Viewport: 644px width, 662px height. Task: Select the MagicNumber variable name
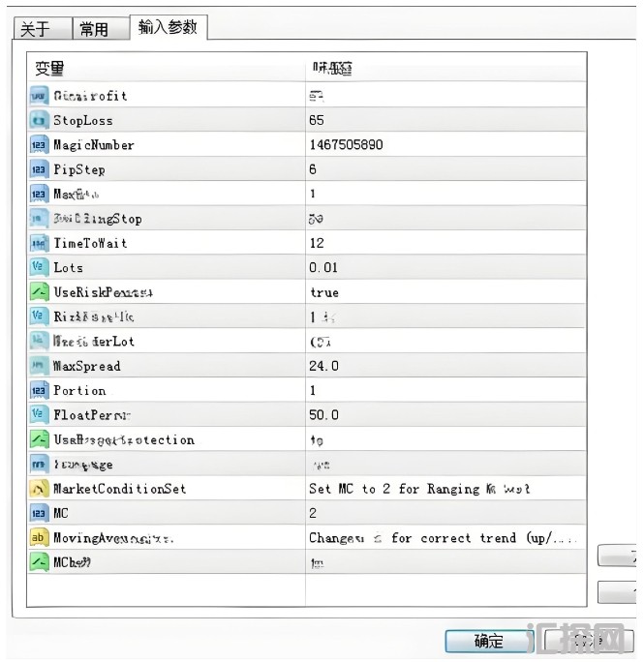click(x=93, y=145)
